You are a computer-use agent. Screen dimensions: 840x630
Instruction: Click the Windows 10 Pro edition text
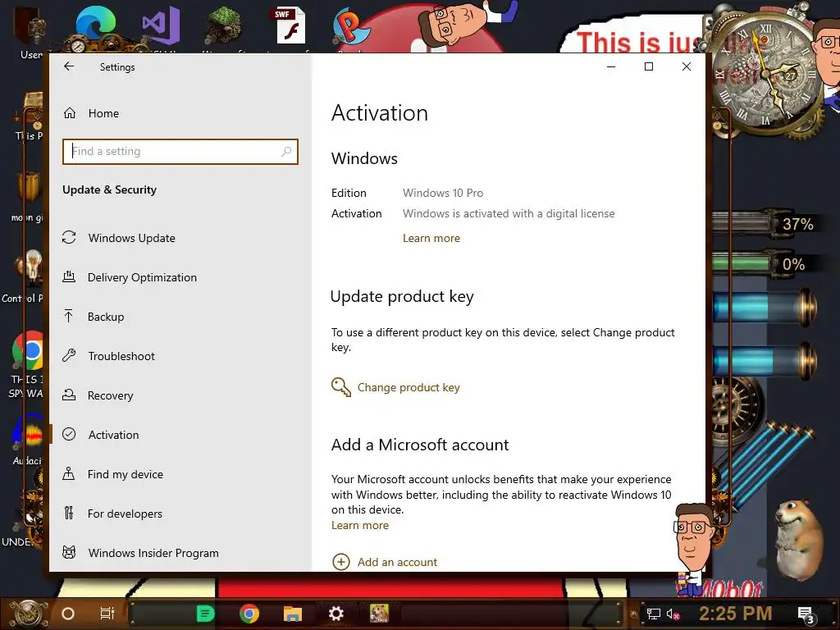443,193
